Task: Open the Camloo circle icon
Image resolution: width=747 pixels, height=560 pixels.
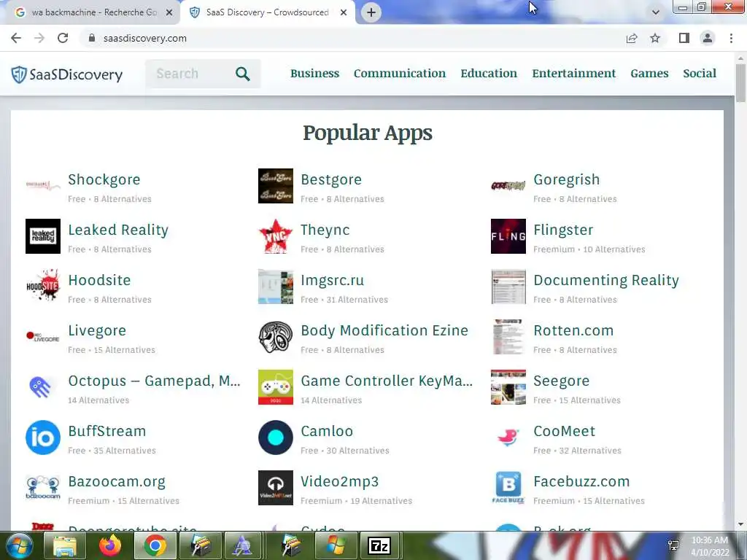Action: pos(275,437)
